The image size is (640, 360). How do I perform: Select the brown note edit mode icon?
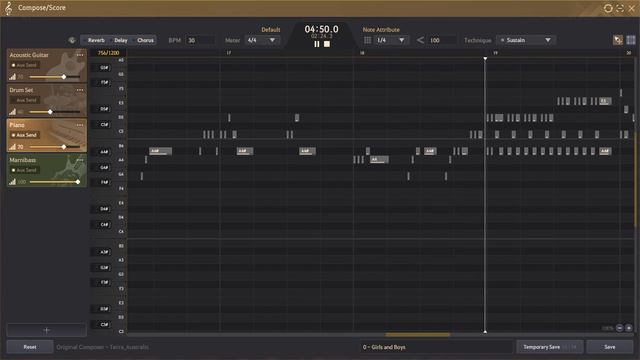618,40
